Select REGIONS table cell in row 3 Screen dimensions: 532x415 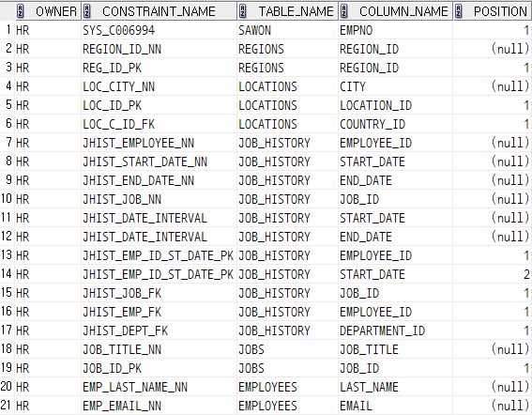click(288, 68)
